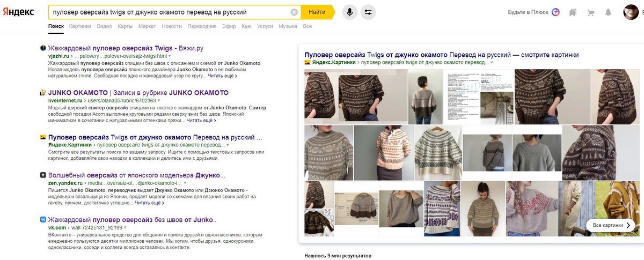Expand 'Читать ещё' on zen.yandex.ru snippet
Screen dimensions: 644x260
pyautogui.click(x=149, y=203)
